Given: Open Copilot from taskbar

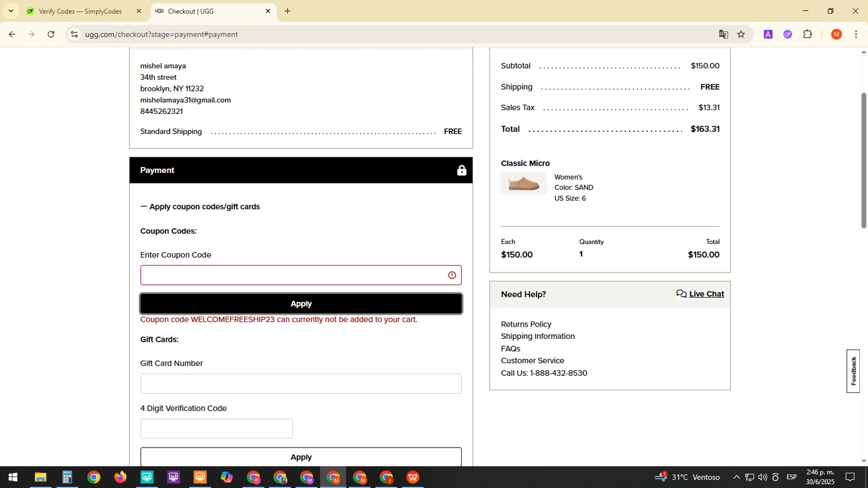Looking at the screenshot, I should (x=227, y=478).
